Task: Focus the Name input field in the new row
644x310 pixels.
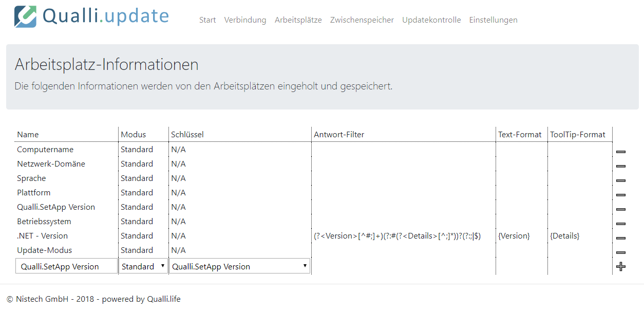Action: pyautogui.click(x=66, y=266)
